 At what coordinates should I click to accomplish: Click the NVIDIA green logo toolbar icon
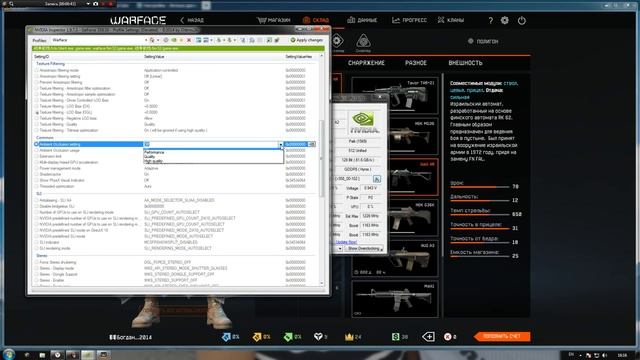[x=174, y=40]
